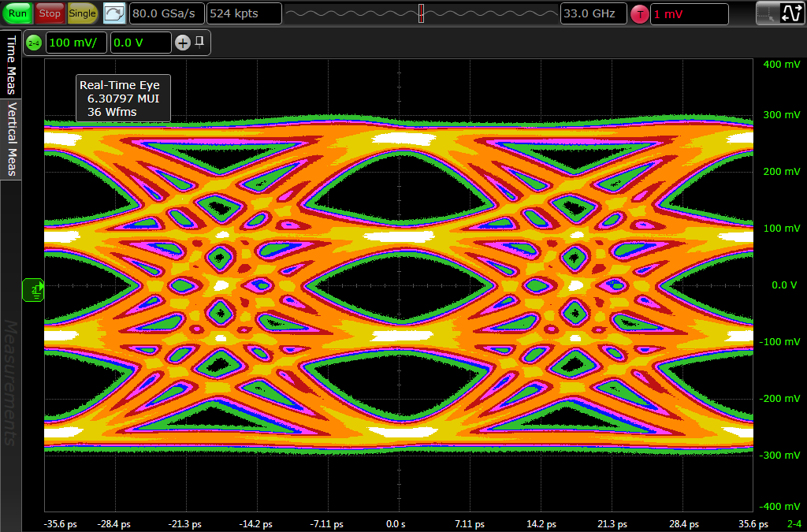Open the 524 kpts memory depth field
Screen dimensions: 807x532
pyautogui.click(x=244, y=13)
